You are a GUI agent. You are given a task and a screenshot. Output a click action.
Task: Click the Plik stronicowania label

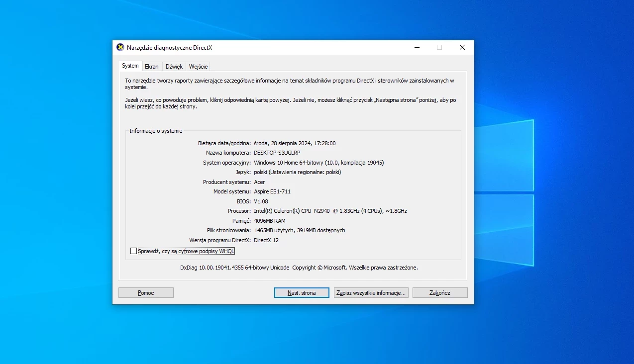(x=229, y=230)
